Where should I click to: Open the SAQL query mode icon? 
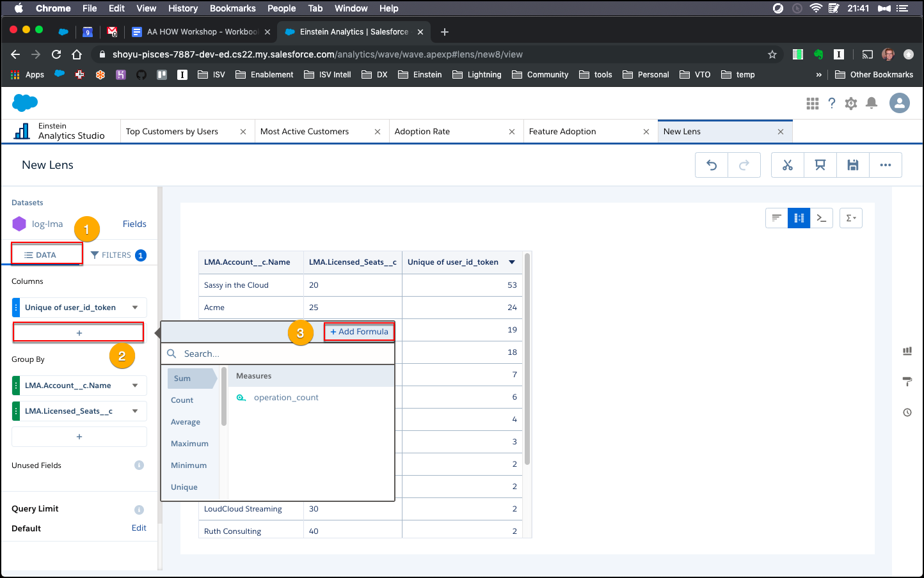point(822,218)
